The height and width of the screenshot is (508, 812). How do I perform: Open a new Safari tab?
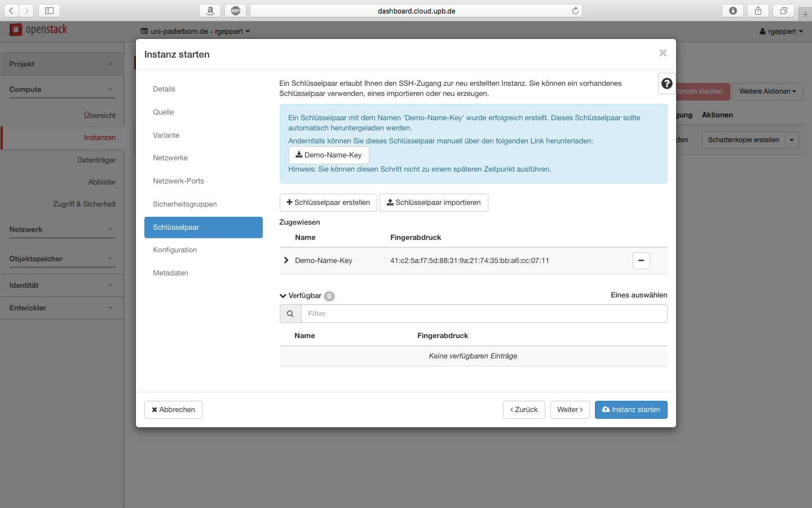[805, 14]
